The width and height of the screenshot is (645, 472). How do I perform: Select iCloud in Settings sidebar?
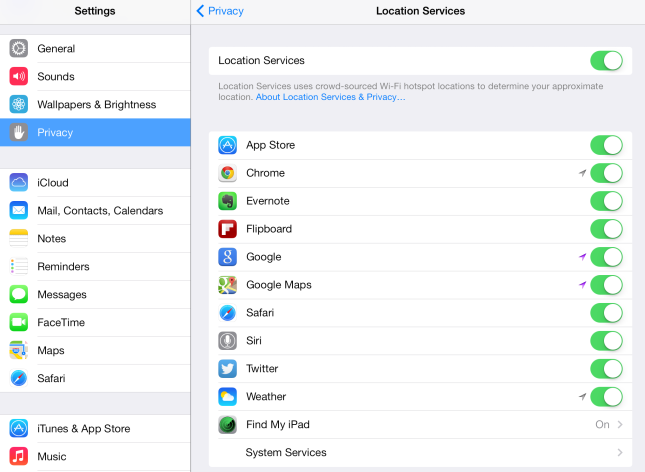coord(53,183)
